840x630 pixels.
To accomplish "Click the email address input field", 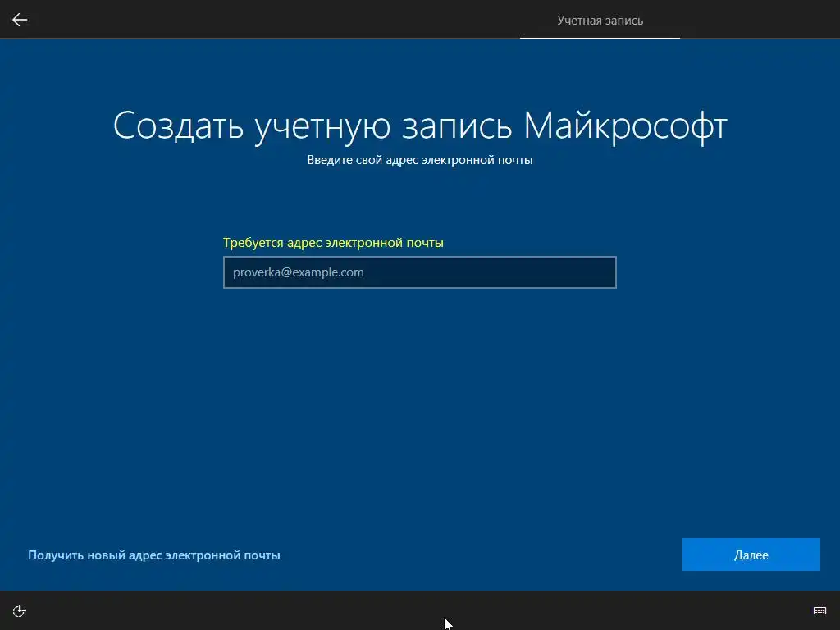I will [x=419, y=272].
